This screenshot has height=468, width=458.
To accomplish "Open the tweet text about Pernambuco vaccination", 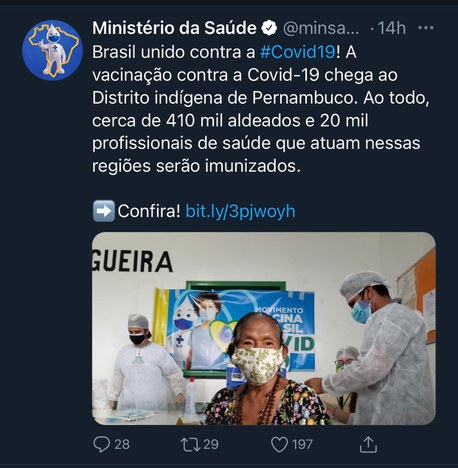I will pos(261,109).
